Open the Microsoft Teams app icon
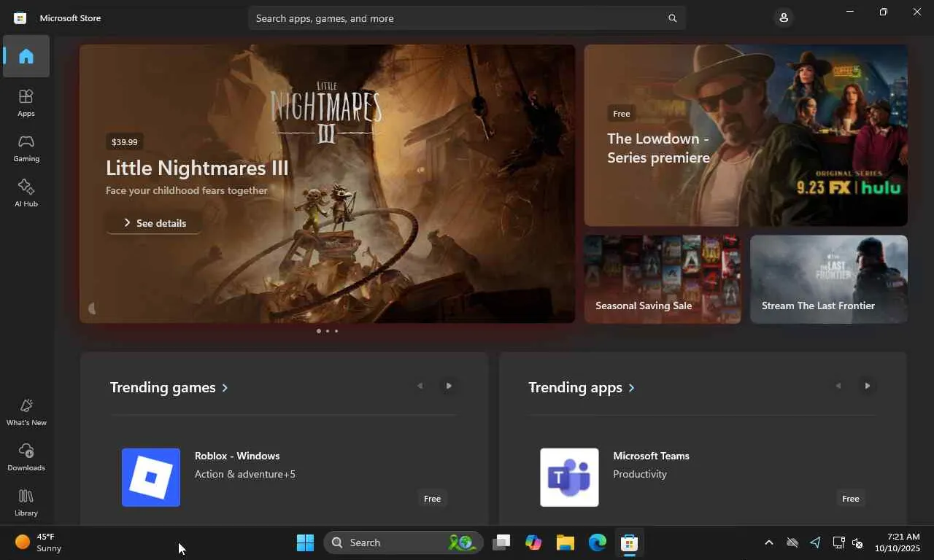The image size is (934, 560). 569,477
